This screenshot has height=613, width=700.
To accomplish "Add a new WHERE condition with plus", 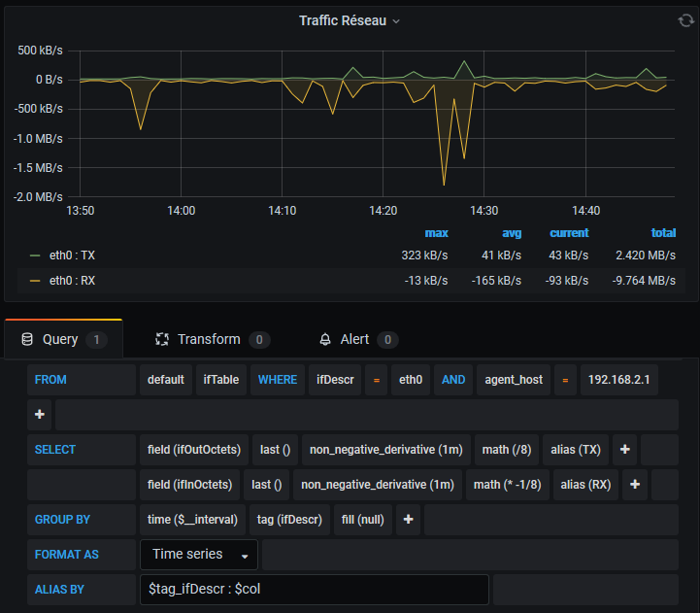I will [41, 415].
